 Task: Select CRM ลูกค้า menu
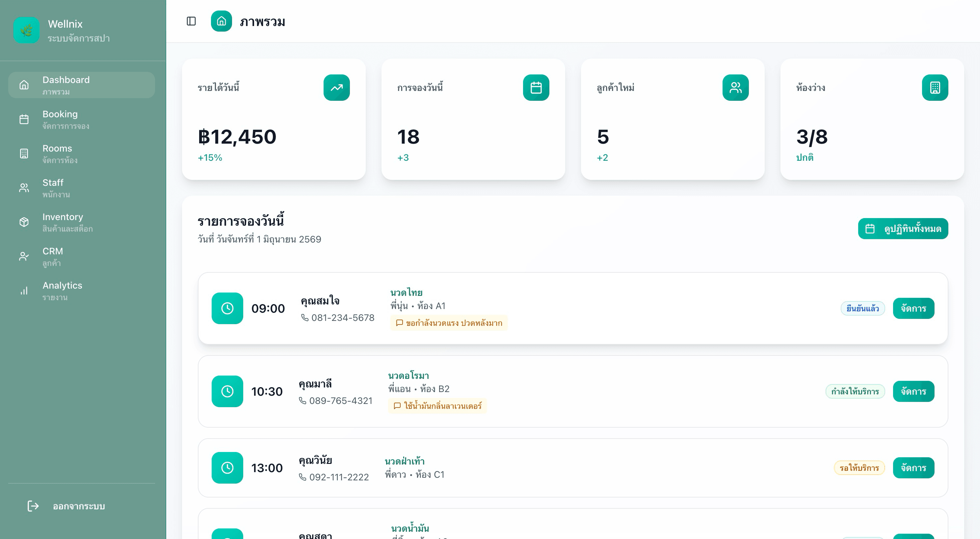click(81, 257)
